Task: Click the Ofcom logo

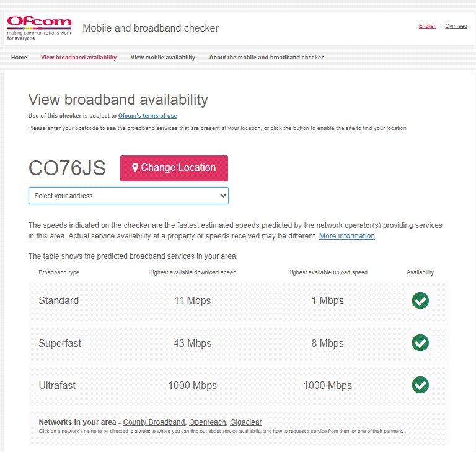Action: click(x=39, y=28)
